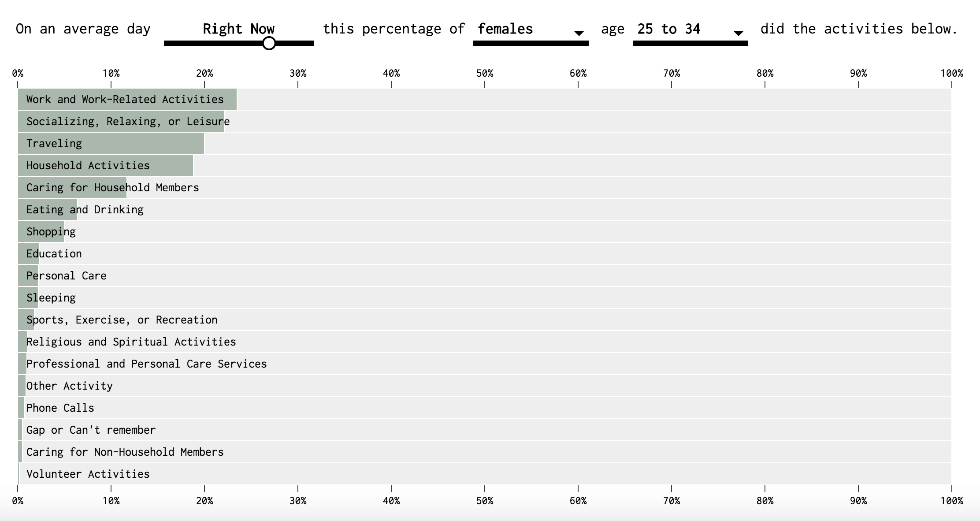Click the Eating and Drinking row
Screen dimensions: 980x521
(485, 209)
